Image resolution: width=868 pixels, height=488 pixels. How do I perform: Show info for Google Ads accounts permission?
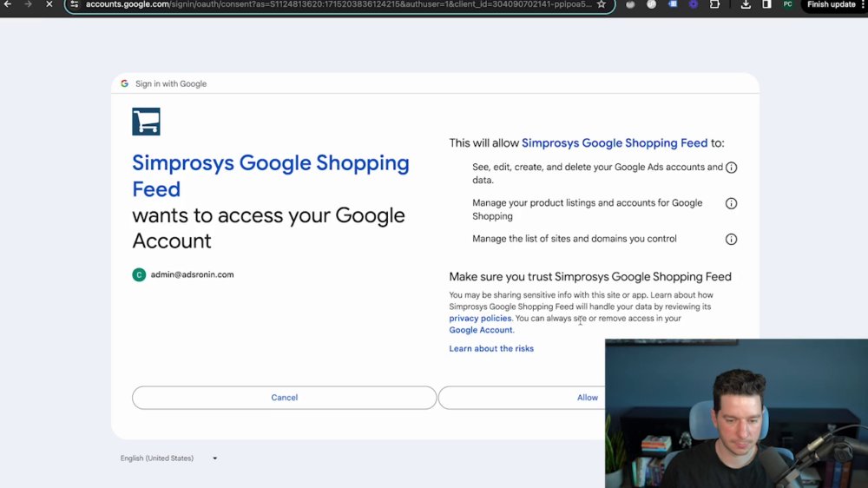tap(731, 168)
